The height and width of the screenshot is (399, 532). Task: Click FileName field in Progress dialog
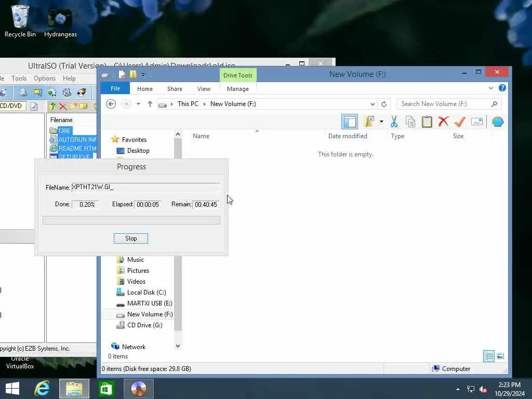pos(145,187)
